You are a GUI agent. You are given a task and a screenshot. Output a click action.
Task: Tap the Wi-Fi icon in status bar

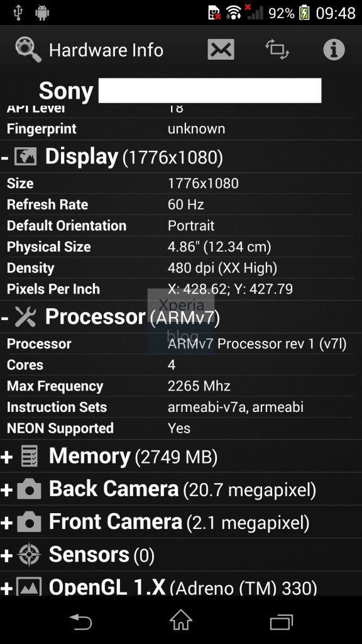pos(234,13)
